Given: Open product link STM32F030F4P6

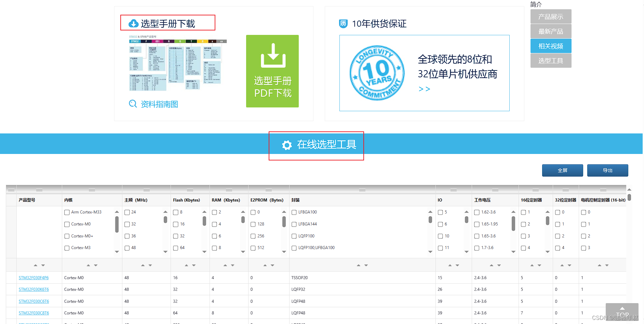Looking at the screenshot, I should (33, 278).
